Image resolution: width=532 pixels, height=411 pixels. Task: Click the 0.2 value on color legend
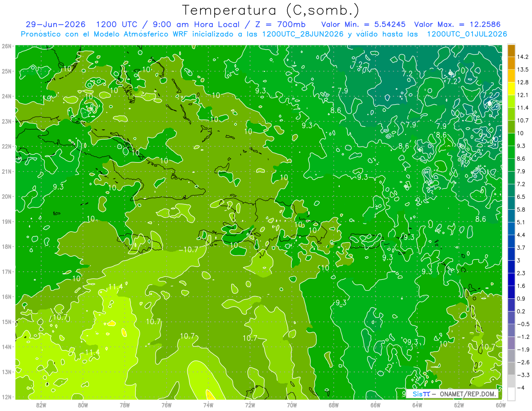point(521,311)
